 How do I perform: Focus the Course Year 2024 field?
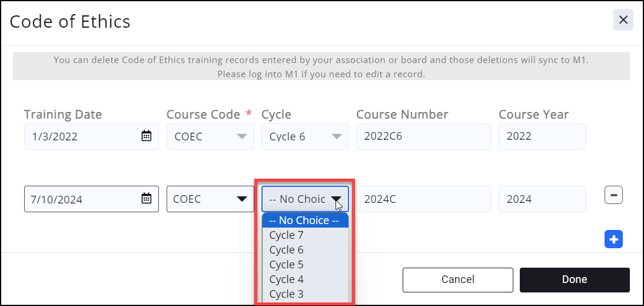(x=542, y=199)
